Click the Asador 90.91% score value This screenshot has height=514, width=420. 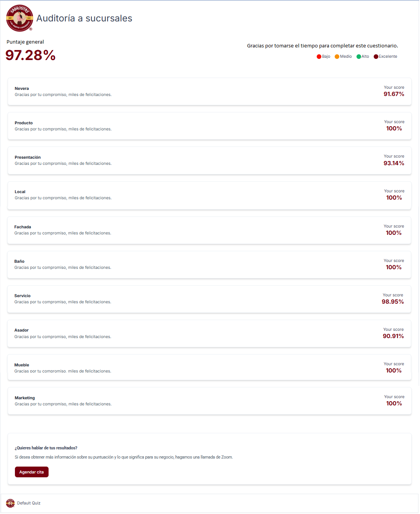pyautogui.click(x=393, y=336)
